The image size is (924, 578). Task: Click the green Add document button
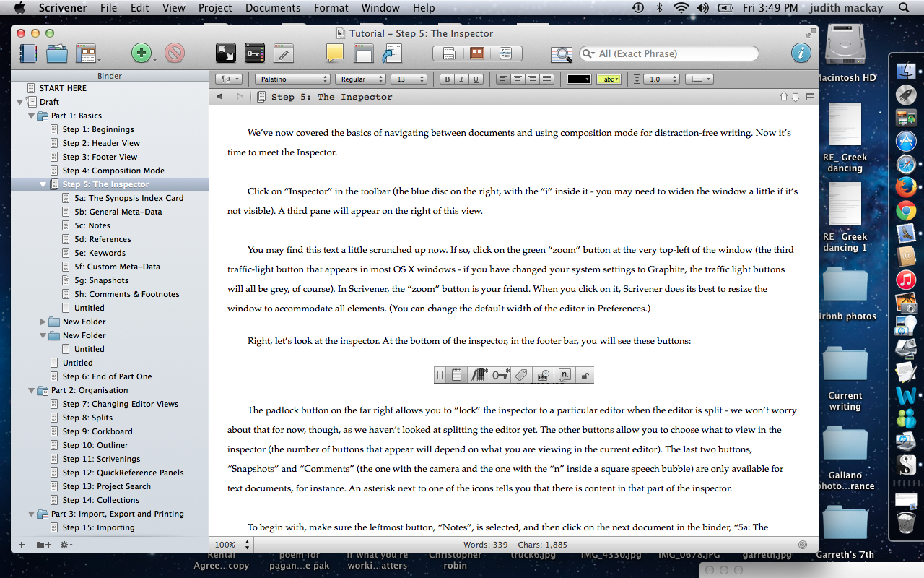(141, 53)
